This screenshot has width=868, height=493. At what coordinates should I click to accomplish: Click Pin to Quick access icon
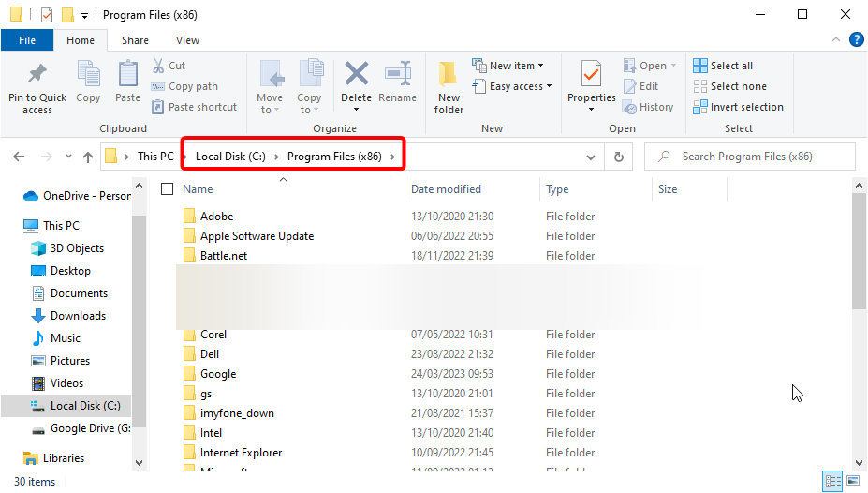(x=37, y=74)
